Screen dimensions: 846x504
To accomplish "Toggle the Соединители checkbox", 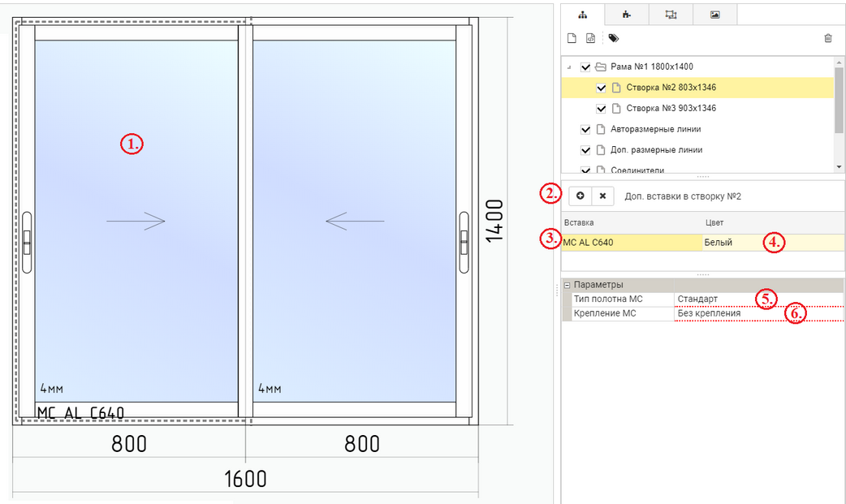I will (x=585, y=170).
